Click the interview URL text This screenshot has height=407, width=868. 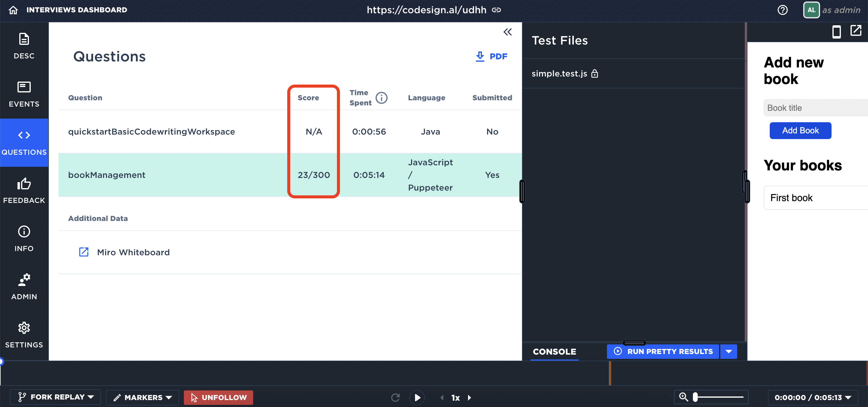426,10
